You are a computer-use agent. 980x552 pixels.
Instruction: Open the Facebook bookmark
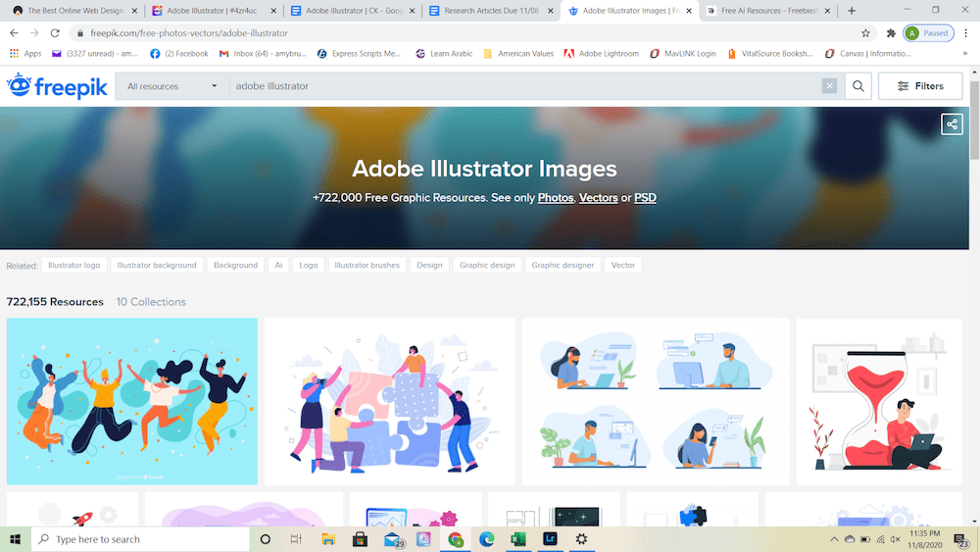coord(178,54)
